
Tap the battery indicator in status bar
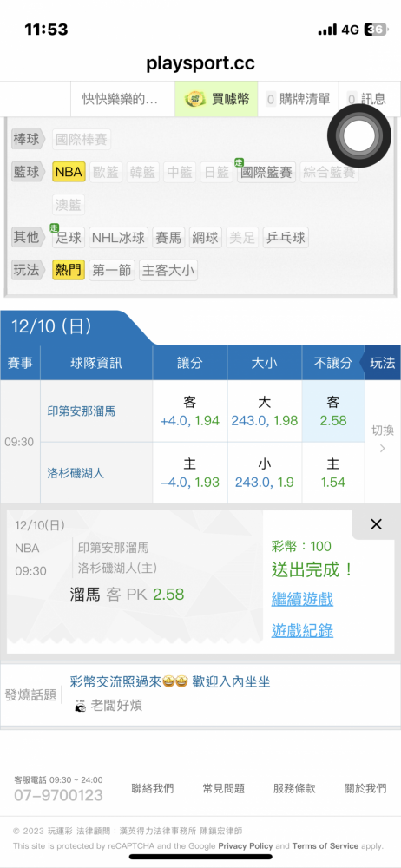pyautogui.click(x=375, y=30)
